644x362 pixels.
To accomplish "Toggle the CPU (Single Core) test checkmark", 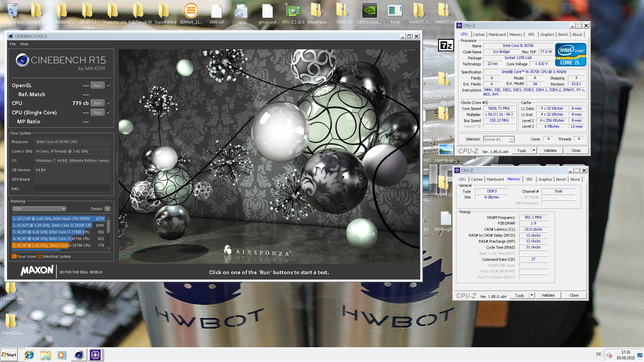I will coord(109,112).
